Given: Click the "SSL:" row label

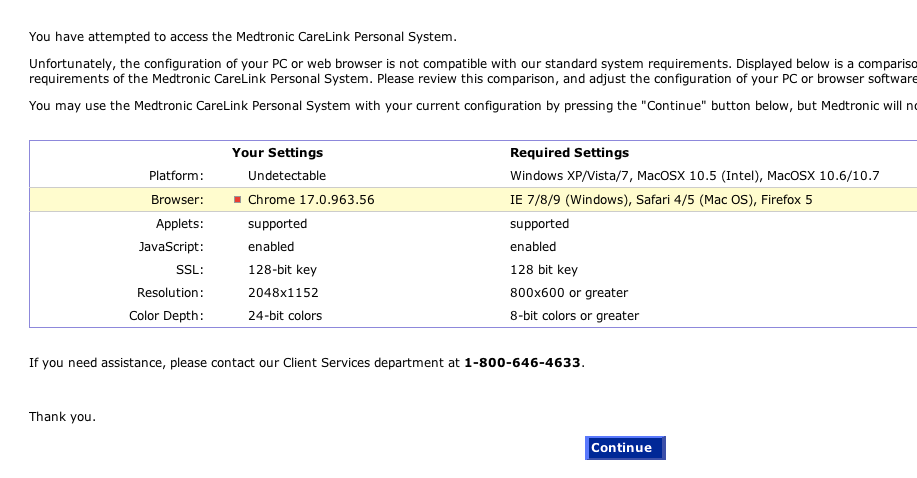Looking at the screenshot, I should click(189, 270).
